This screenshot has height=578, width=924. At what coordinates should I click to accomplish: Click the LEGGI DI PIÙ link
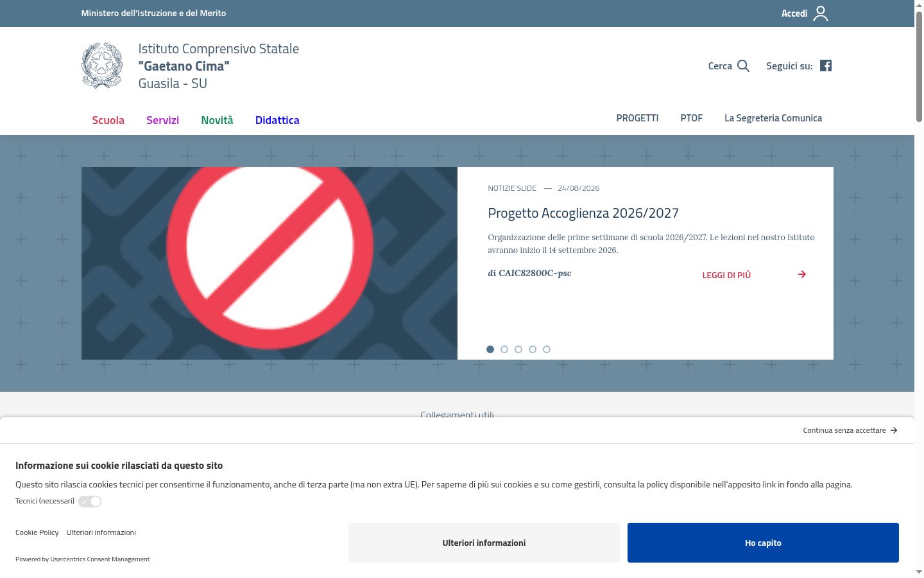[726, 275]
